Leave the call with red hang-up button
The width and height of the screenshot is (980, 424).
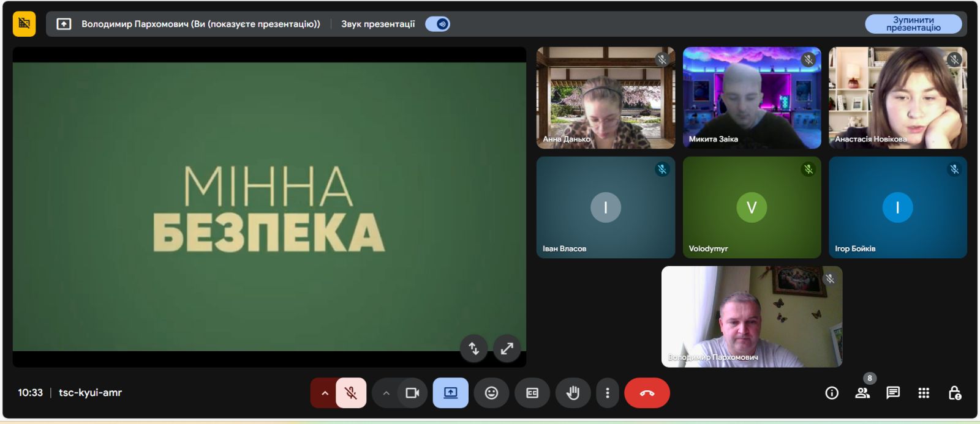647,393
